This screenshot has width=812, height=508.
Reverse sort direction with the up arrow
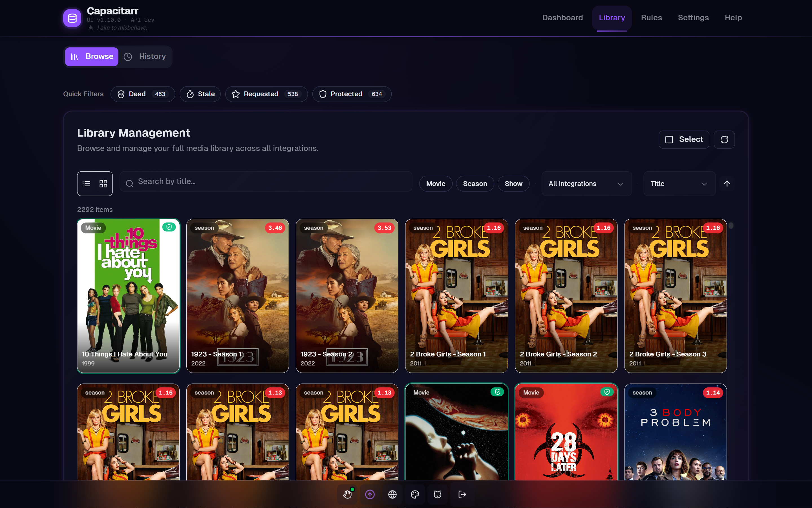[727, 183]
